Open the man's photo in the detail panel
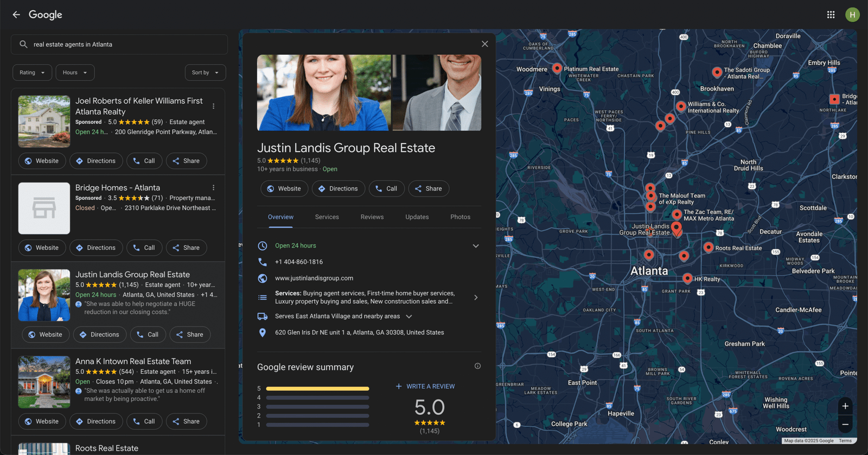Viewport: 868px width, 455px height. (437, 92)
